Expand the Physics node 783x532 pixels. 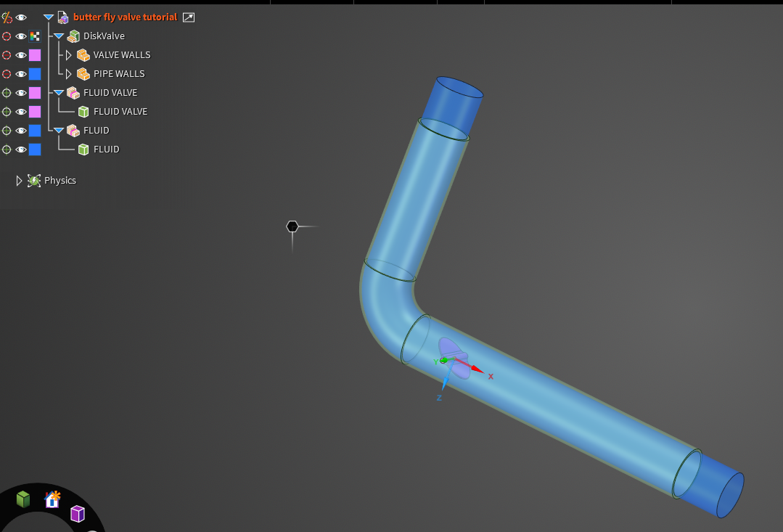pos(19,180)
